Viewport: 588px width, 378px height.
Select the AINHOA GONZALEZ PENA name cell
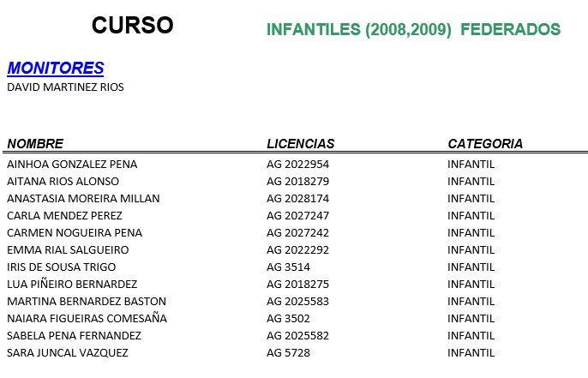[x=72, y=165]
